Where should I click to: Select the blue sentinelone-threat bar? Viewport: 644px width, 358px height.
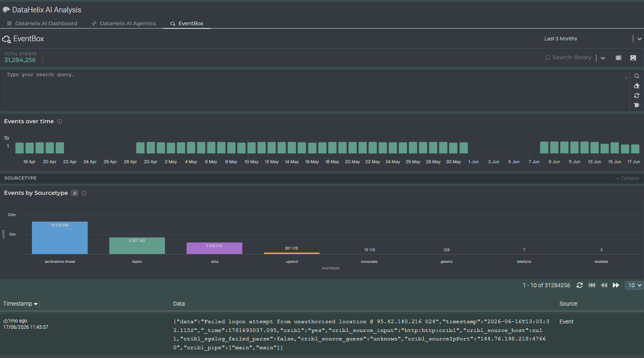pos(60,238)
